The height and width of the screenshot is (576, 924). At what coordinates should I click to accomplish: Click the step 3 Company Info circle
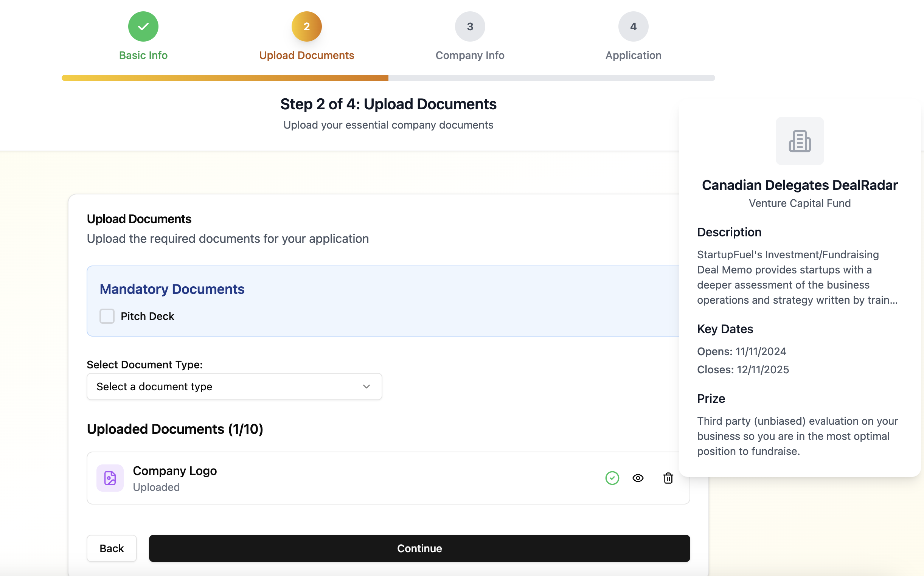pos(470,27)
